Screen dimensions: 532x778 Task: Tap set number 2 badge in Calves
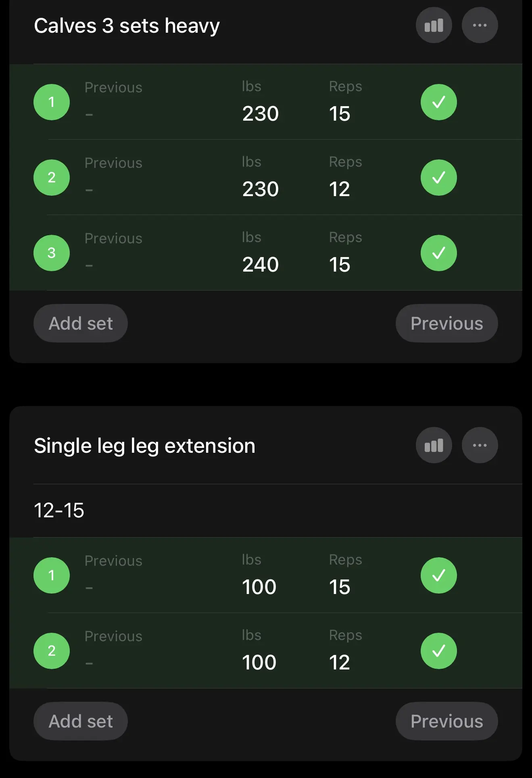[52, 178]
